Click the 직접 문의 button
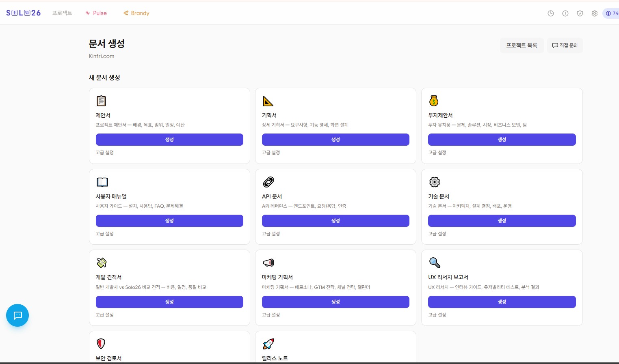The width and height of the screenshot is (619, 364). pyautogui.click(x=565, y=45)
